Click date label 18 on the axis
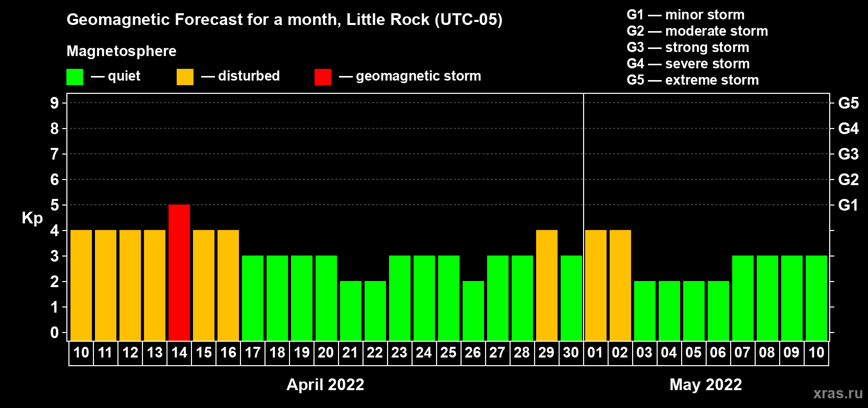868x408 pixels. 277,352
